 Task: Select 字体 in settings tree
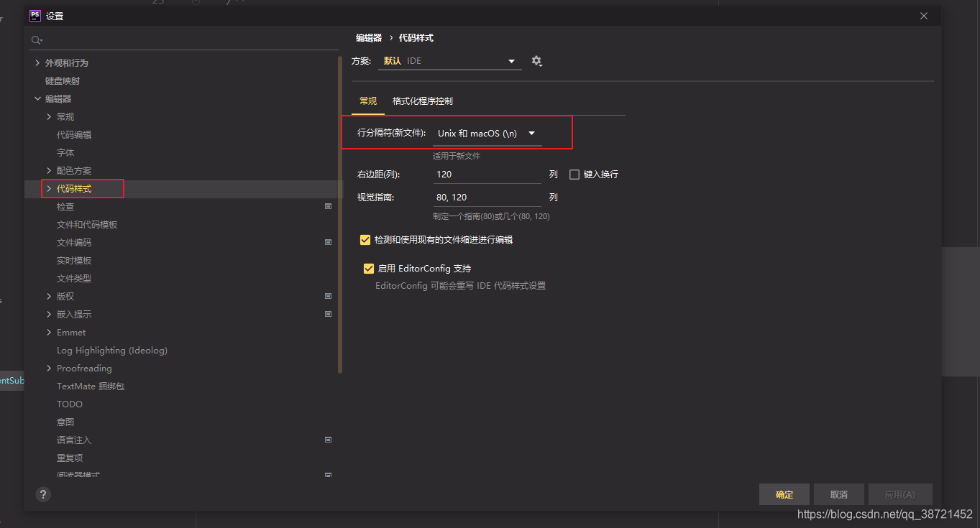click(65, 153)
